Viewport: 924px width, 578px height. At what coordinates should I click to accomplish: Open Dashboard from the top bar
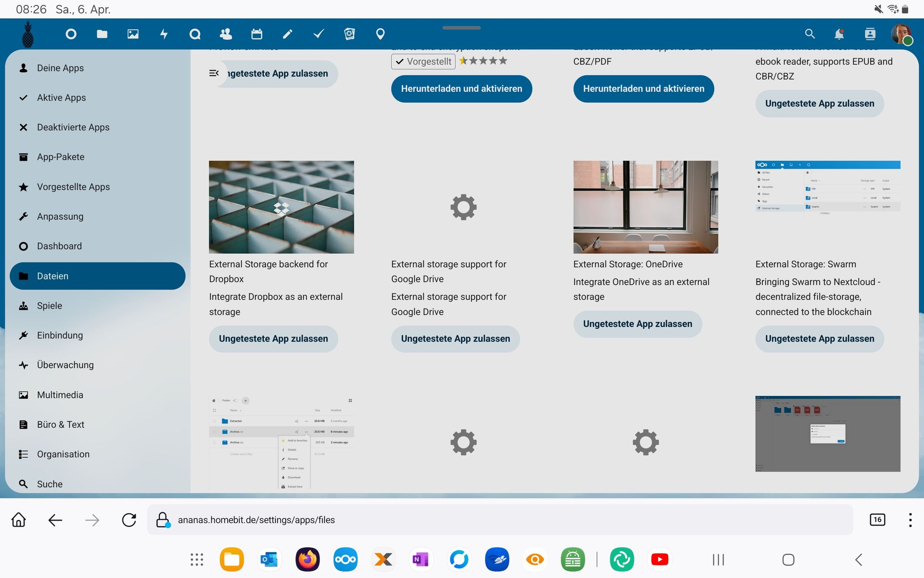click(x=71, y=34)
